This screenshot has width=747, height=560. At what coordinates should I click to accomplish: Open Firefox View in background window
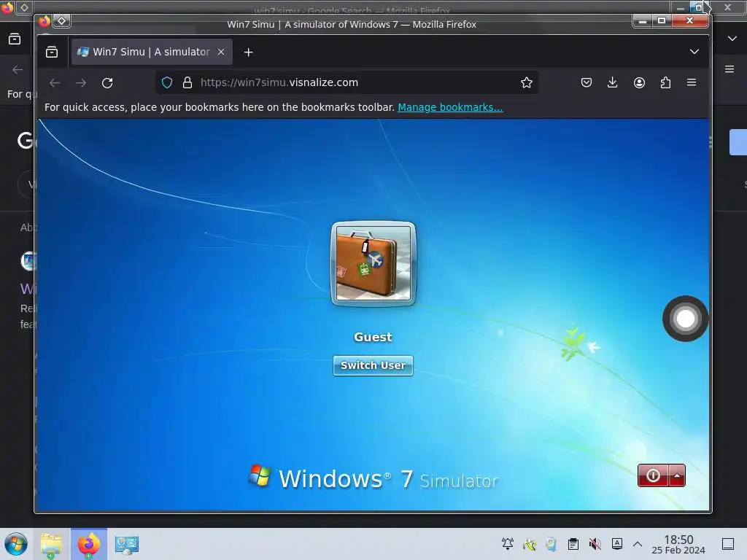coord(15,39)
